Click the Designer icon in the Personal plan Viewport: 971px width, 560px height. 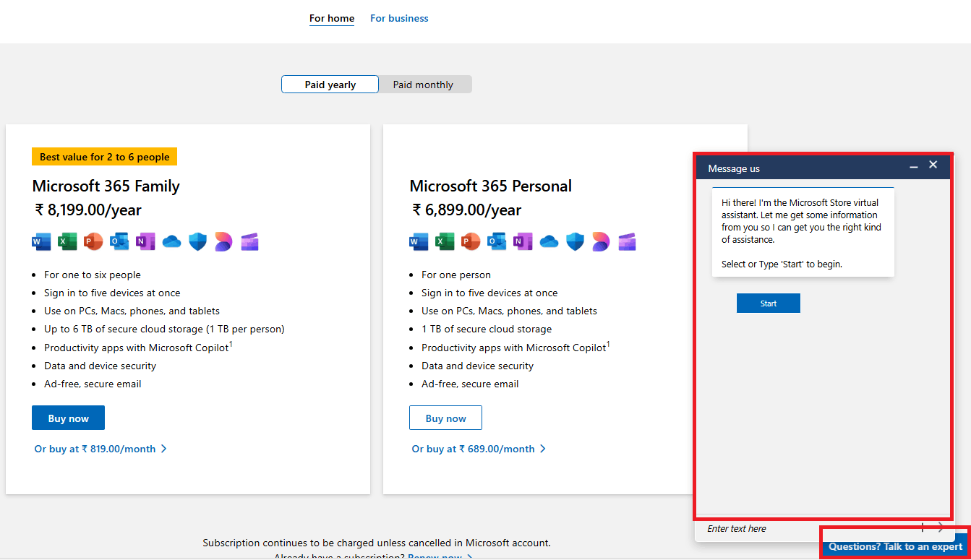coord(601,242)
